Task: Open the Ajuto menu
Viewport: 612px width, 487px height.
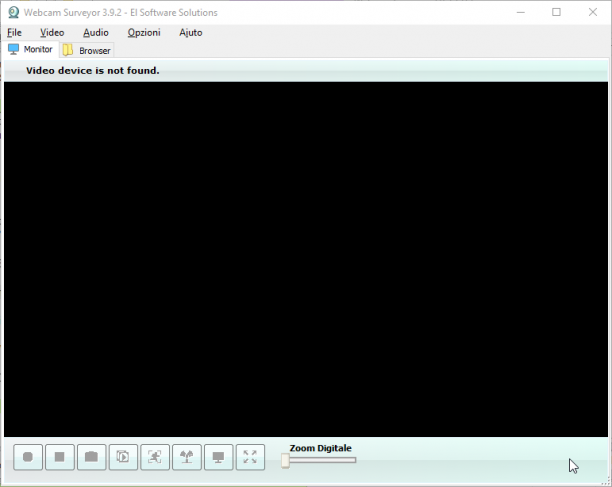Action: (x=190, y=33)
